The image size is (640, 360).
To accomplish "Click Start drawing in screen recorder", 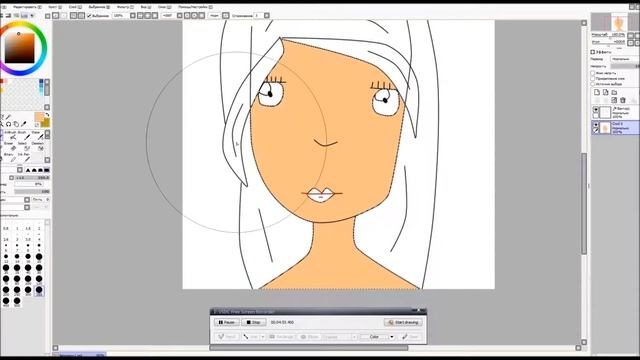I will tap(403, 322).
